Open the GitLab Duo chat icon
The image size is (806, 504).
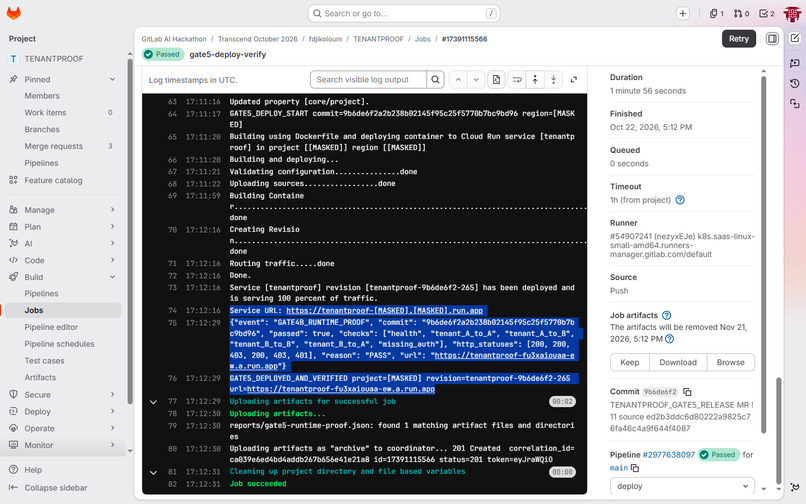click(795, 62)
